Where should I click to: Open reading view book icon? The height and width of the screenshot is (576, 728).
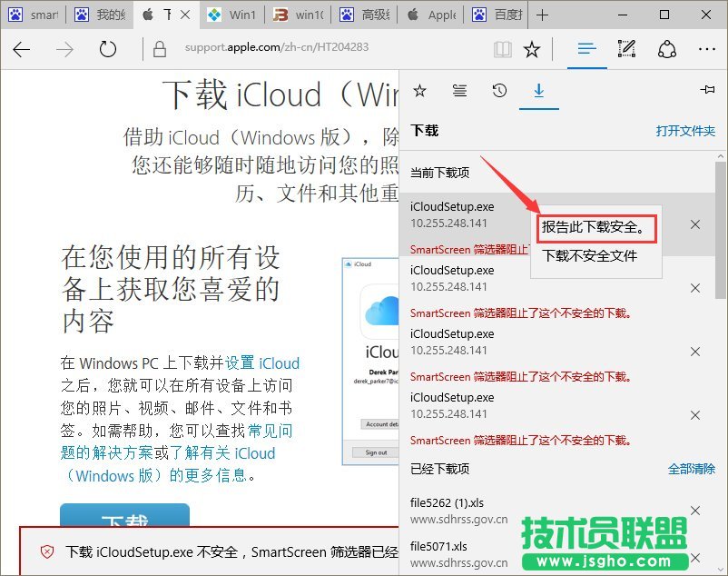[x=503, y=49]
